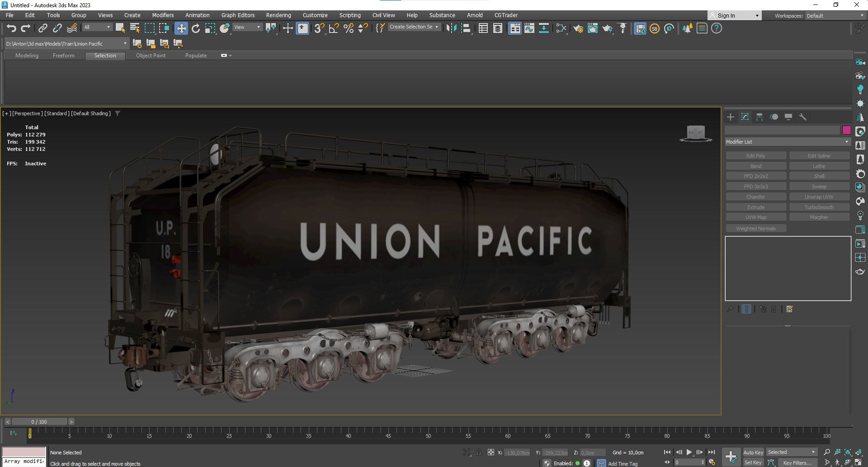The width and height of the screenshot is (868, 467).
Task: Open the selection filter All dropdown
Action: click(97, 27)
